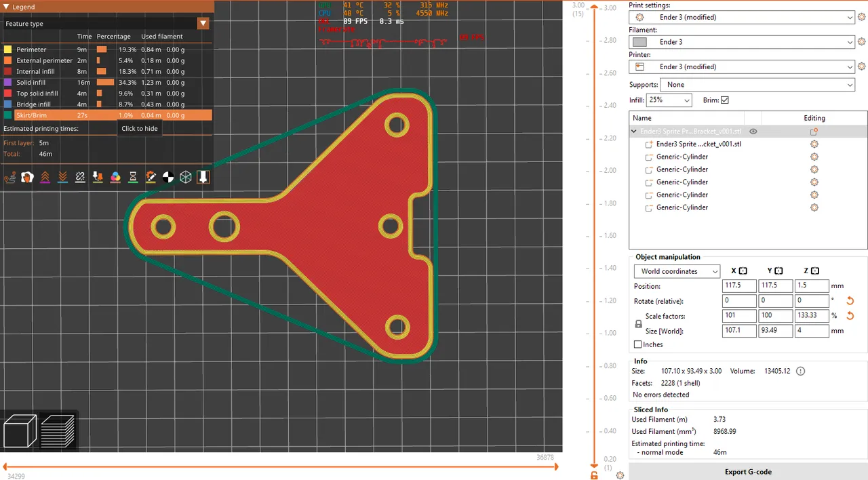
Task: Enable the Inches checkbox
Action: [x=637, y=344]
